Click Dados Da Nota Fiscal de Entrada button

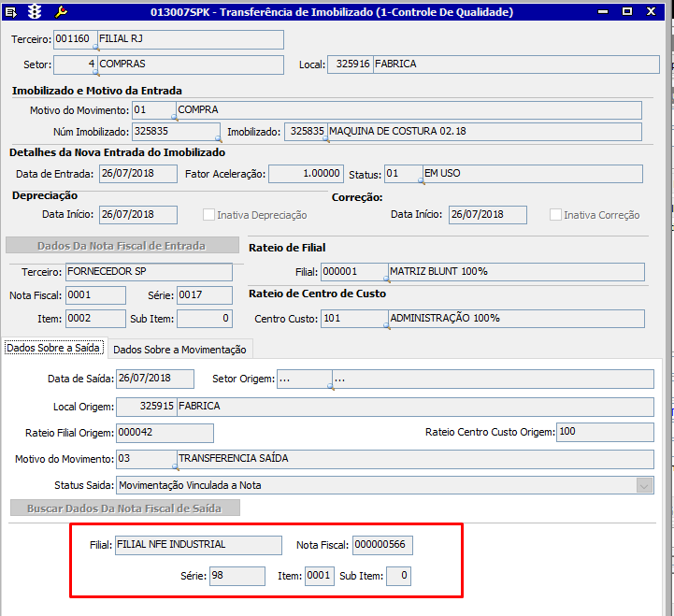pyautogui.click(x=122, y=246)
